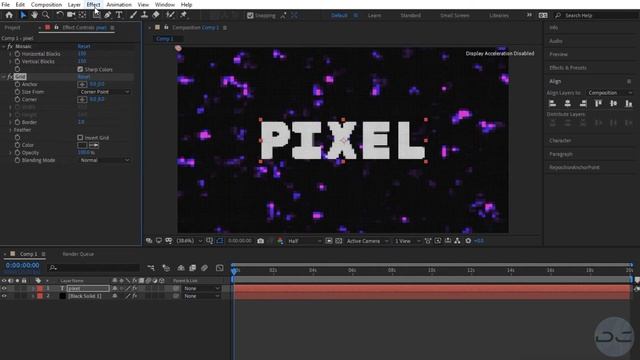Open the Effects & Presets panel
Viewport: 640px width, 360px height.
(567, 68)
